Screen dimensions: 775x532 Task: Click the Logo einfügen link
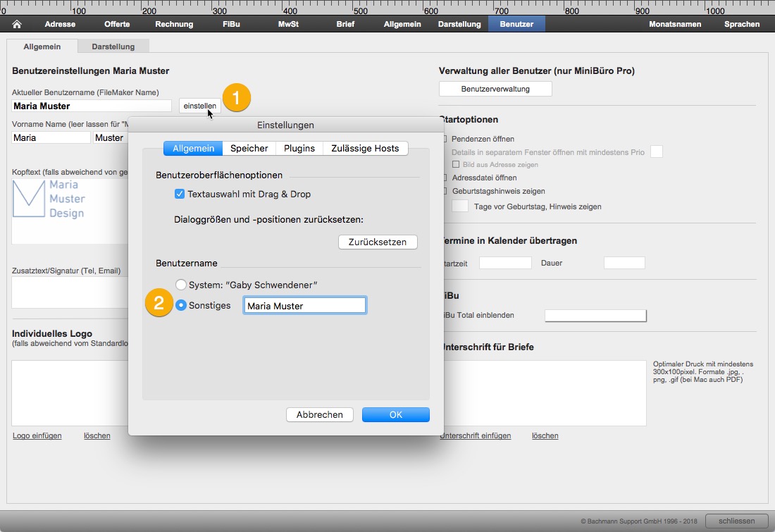37,435
